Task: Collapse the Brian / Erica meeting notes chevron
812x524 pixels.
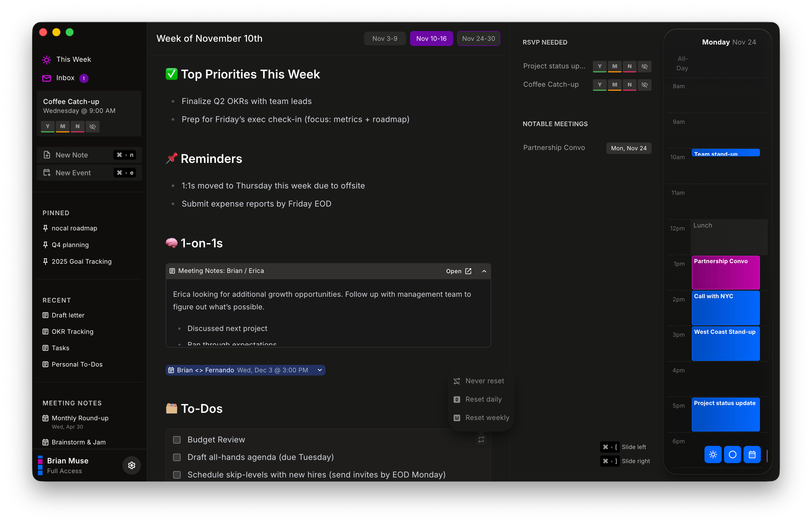Action: pos(484,271)
